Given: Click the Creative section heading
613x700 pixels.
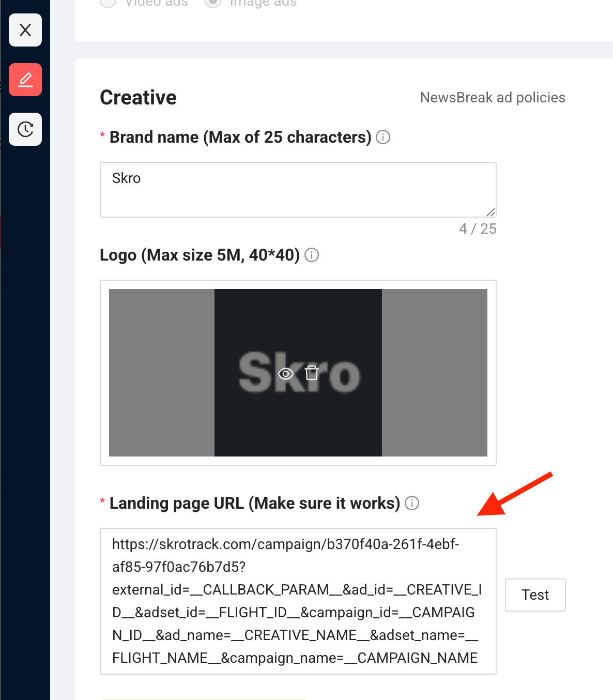Looking at the screenshot, I should click(x=139, y=97).
